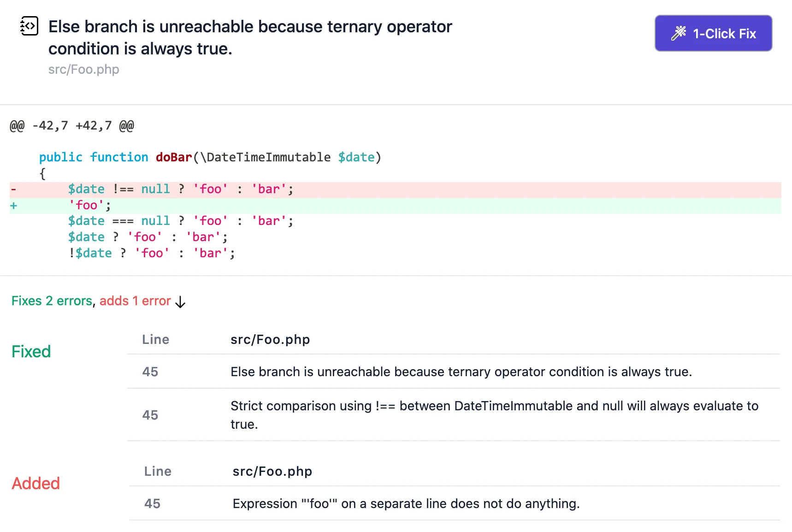Select the Fixed section label
Screen dimensions: 792x532
(x=30, y=351)
